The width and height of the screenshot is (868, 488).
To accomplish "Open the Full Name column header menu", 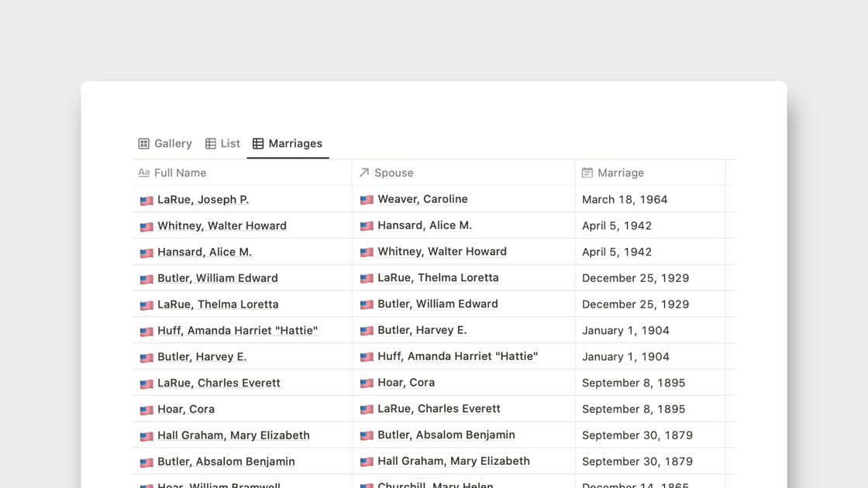I will click(x=180, y=173).
